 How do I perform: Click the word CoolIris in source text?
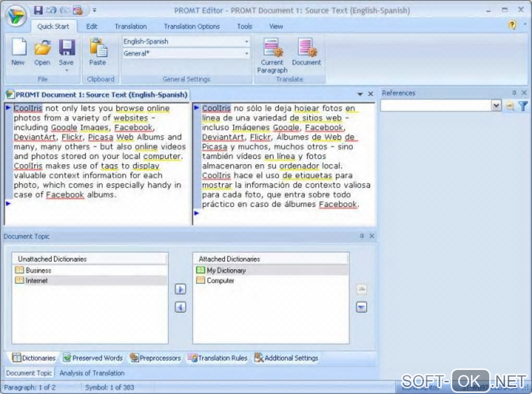pos(28,108)
